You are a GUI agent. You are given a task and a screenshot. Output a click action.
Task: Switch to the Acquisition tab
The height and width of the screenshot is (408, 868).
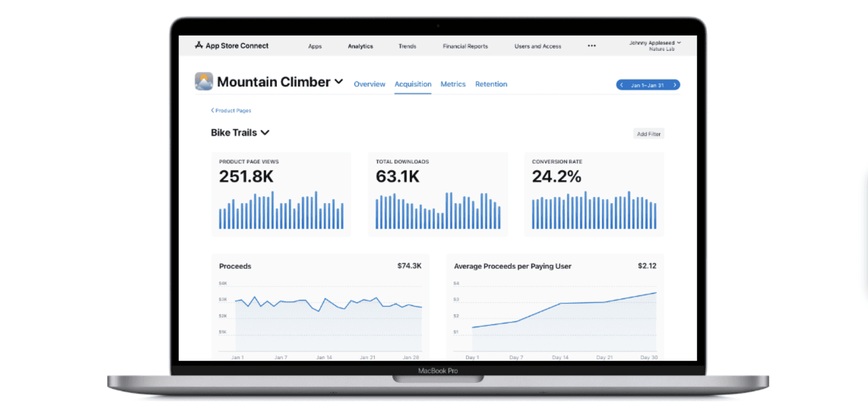(x=413, y=84)
